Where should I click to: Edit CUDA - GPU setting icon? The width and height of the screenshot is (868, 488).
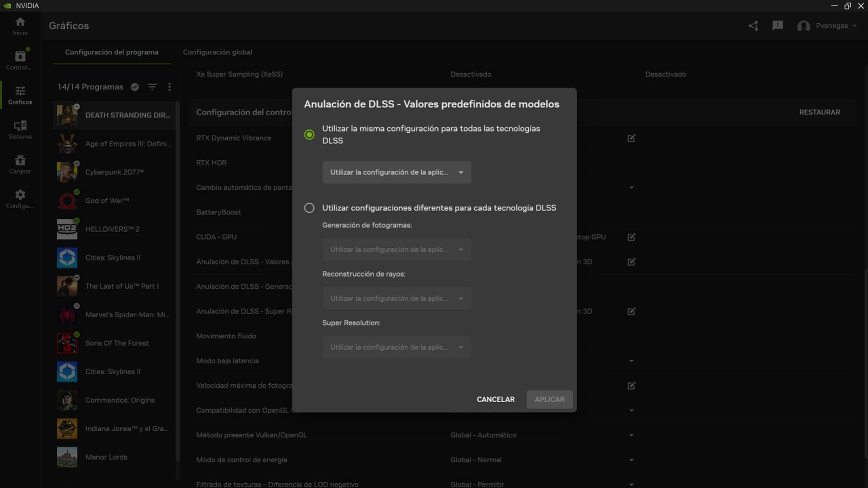(x=631, y=237)
